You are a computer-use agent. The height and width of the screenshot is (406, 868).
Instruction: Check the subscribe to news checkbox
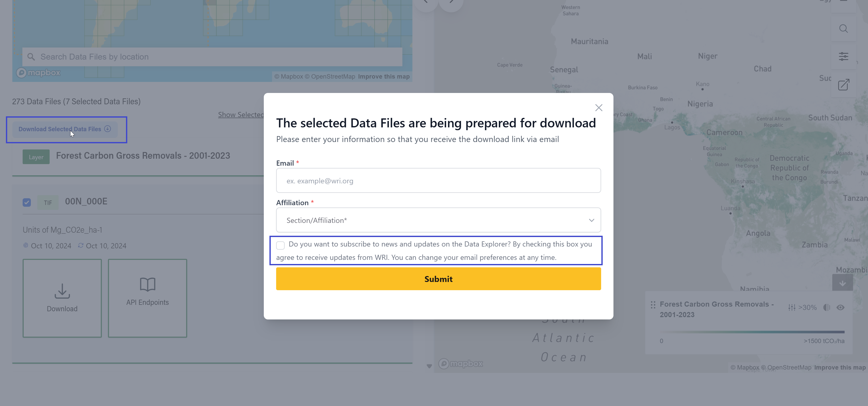(280, 245)
